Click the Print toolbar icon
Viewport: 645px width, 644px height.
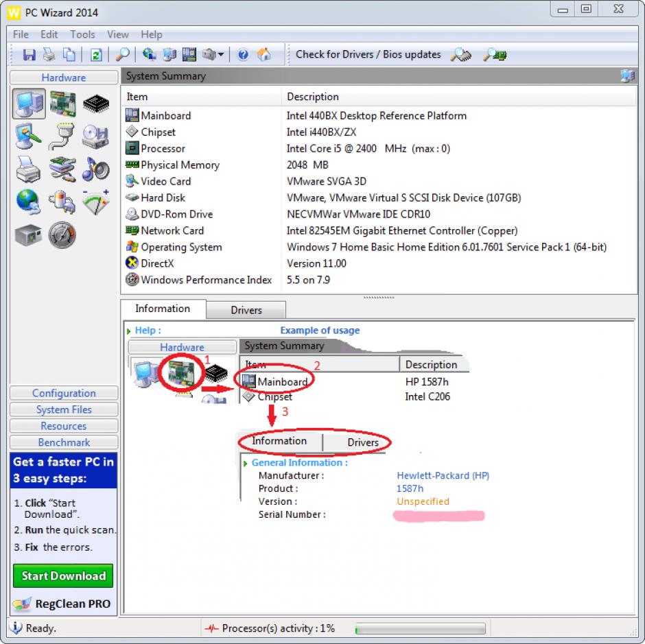pyautogui.click(x=49, y=55)
